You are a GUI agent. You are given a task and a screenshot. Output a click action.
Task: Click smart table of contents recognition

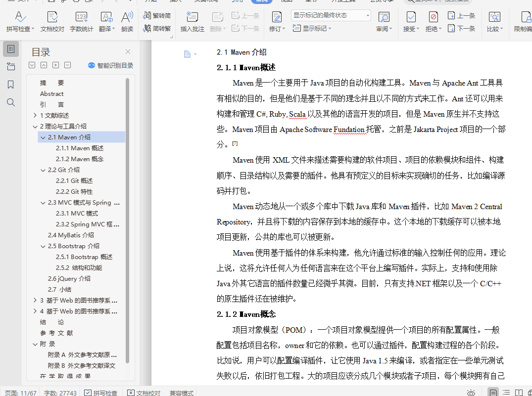pos(111,65)
